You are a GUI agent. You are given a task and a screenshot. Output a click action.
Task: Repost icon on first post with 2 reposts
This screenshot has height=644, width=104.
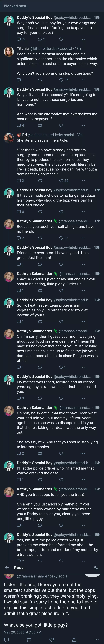(40, 39)
